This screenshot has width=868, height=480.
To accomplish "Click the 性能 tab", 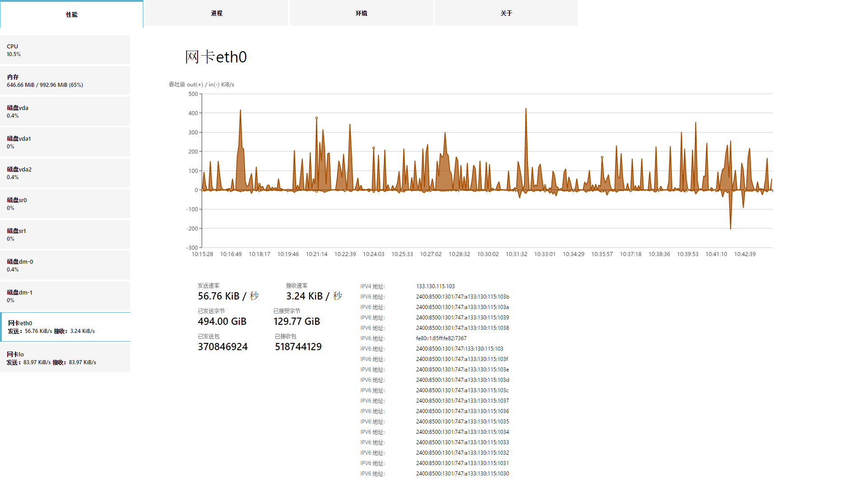I will pyautogui.click(x=71, y=14).
